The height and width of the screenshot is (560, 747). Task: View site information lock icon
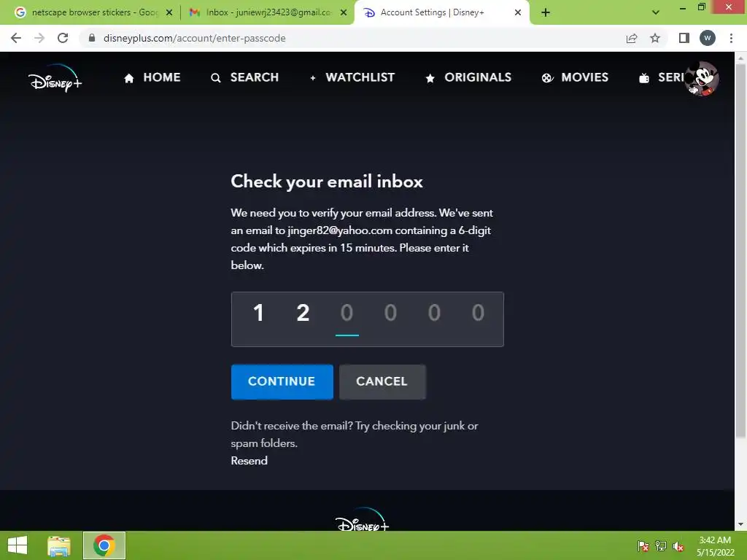(x=92, y=38)
